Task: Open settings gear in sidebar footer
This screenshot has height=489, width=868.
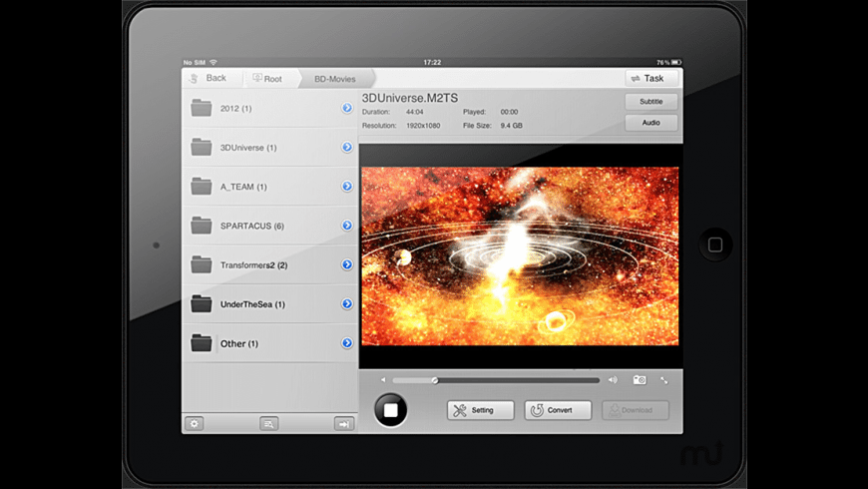Action: click(195, 424)
